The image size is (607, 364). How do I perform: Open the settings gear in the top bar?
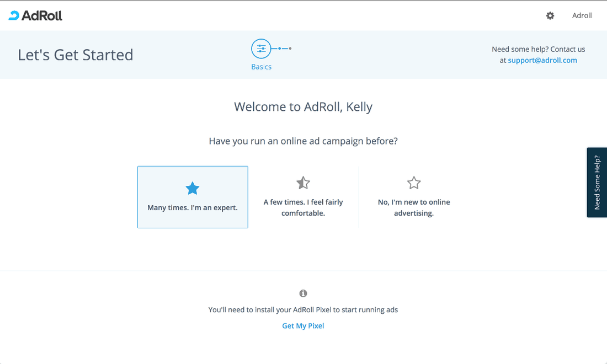[x=550, y=15]
